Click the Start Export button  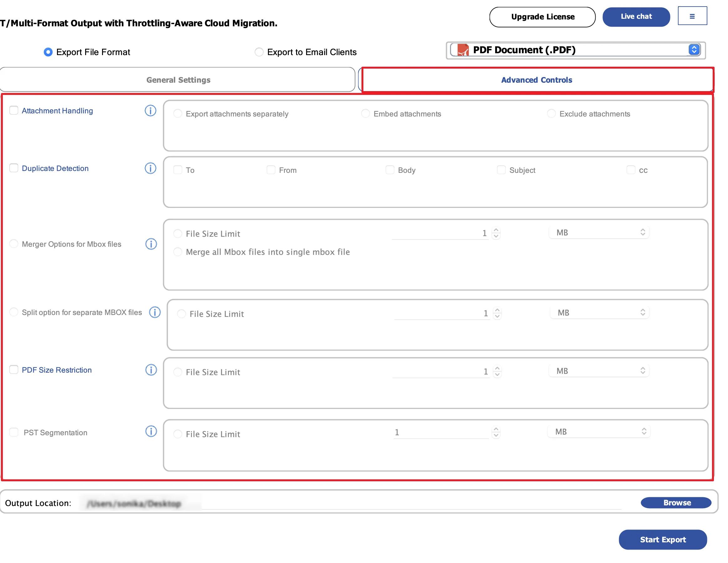point(663,539)
